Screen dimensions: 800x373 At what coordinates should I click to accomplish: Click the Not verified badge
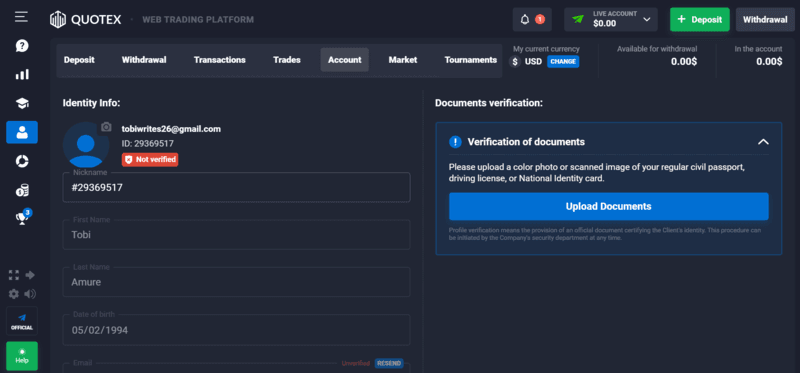(x=150, y=159)
